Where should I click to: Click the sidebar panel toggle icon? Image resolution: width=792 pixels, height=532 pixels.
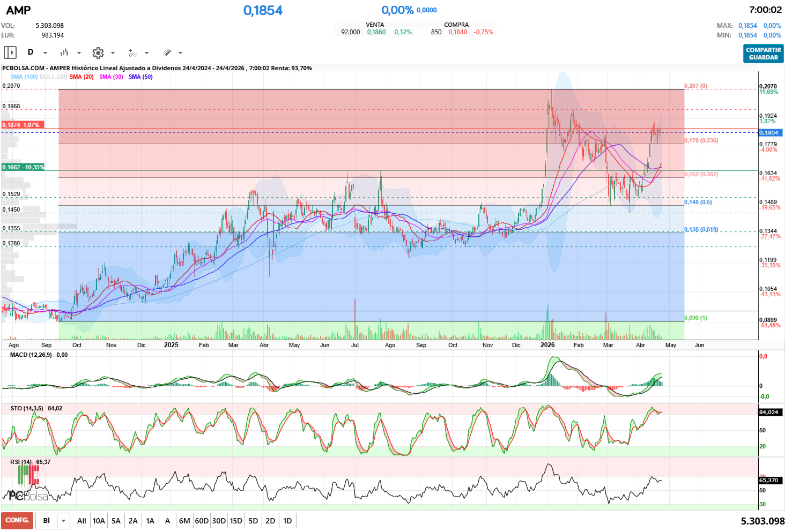click(x=10, y=53)
